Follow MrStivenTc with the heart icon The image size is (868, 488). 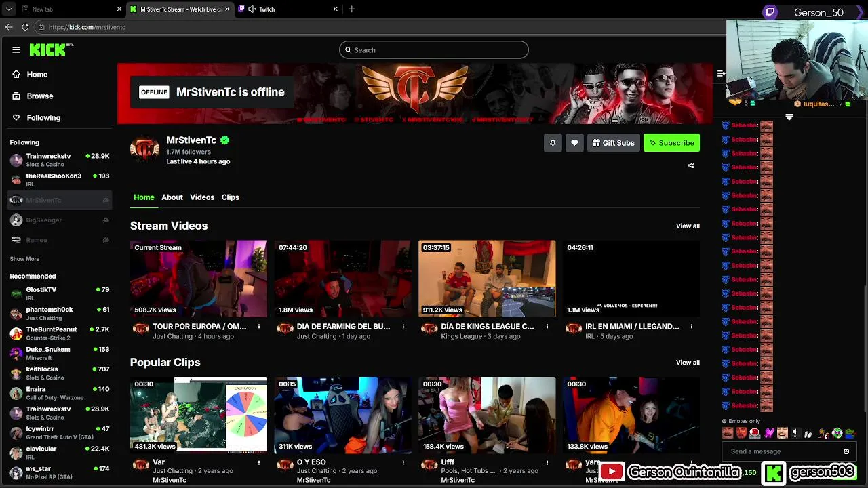pyautogui.click(x=574, y=143)
